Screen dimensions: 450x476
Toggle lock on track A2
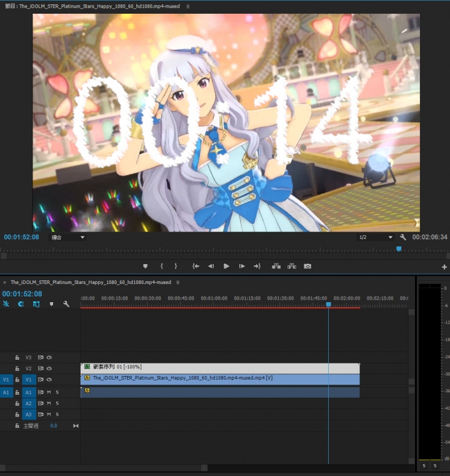pyautogui.click(x=17, y=403)
